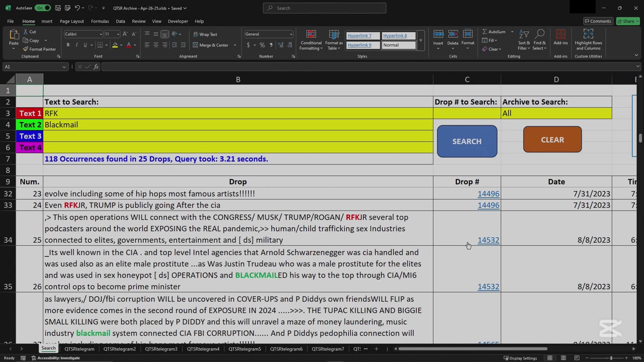Image resolution: width=644 pixels, height=362 pixels.
Task: Click the yellow Text 3 search field
Action: (x=238, y=136)
